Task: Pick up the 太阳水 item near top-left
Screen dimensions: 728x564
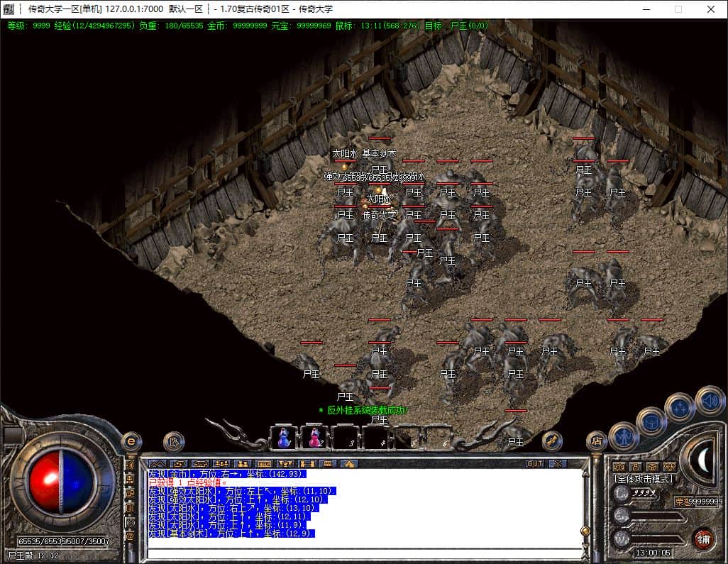Action: pyautogui.click(x=345, y=153)
